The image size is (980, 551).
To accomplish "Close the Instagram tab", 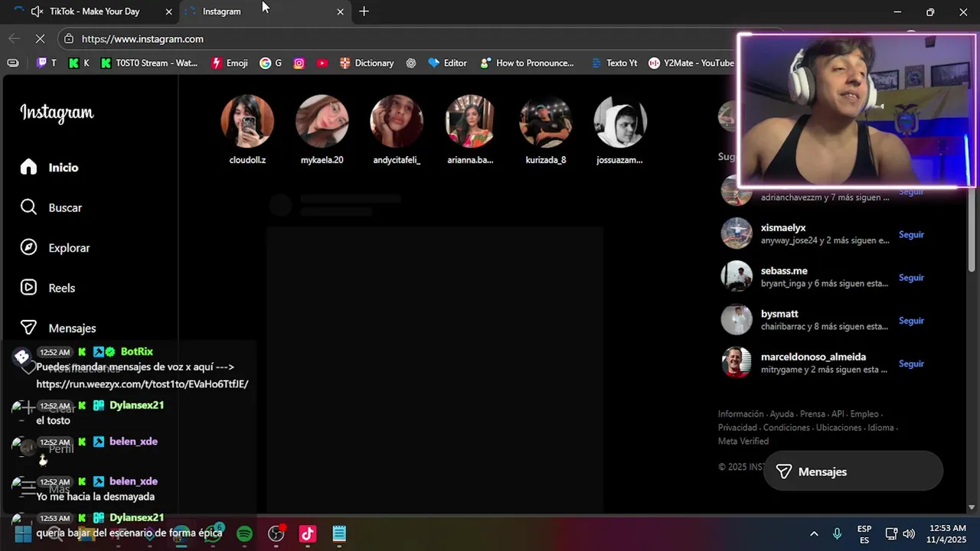I will click(x=340, y=11).
